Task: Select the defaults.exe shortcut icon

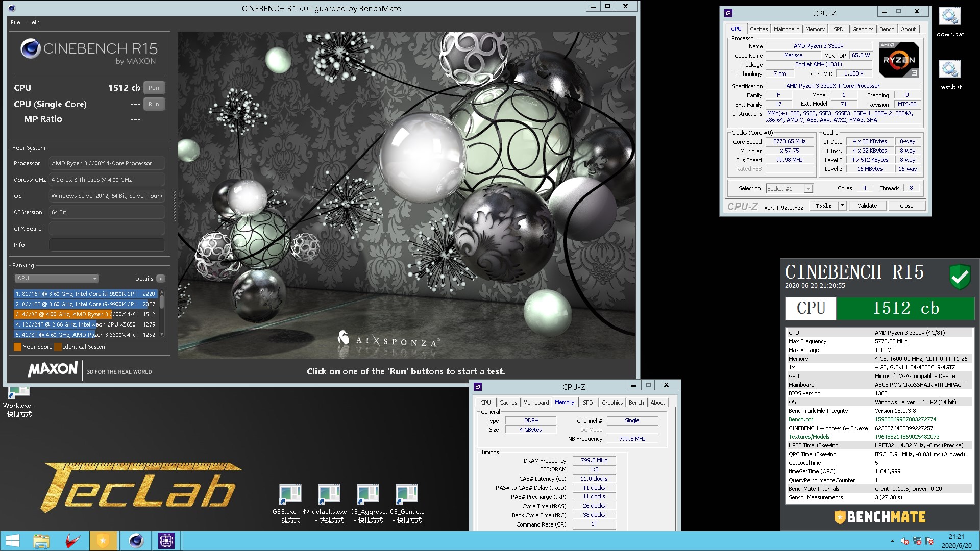Action: point(329,503)
